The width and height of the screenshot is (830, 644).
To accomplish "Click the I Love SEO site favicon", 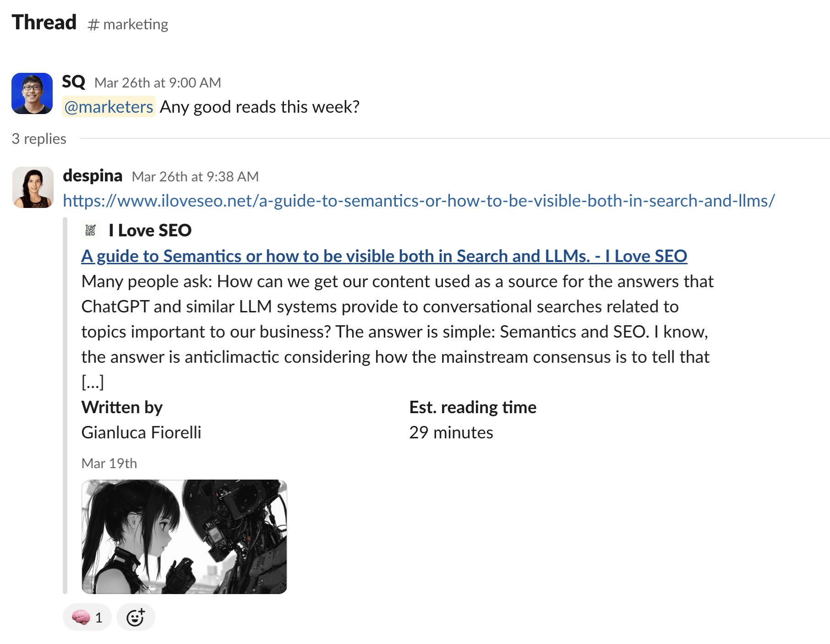I will tap(90, 230).
